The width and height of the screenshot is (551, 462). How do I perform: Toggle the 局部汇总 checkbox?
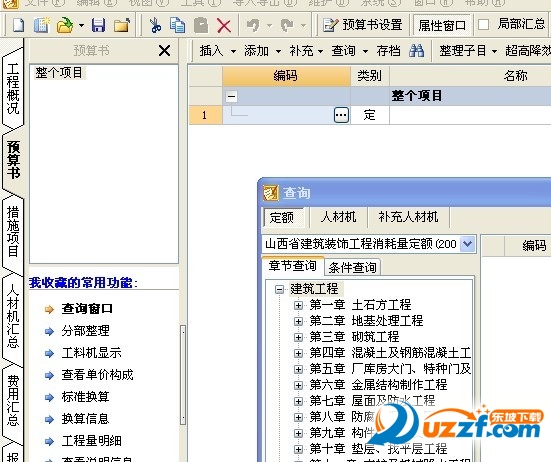tap(484, 25)
